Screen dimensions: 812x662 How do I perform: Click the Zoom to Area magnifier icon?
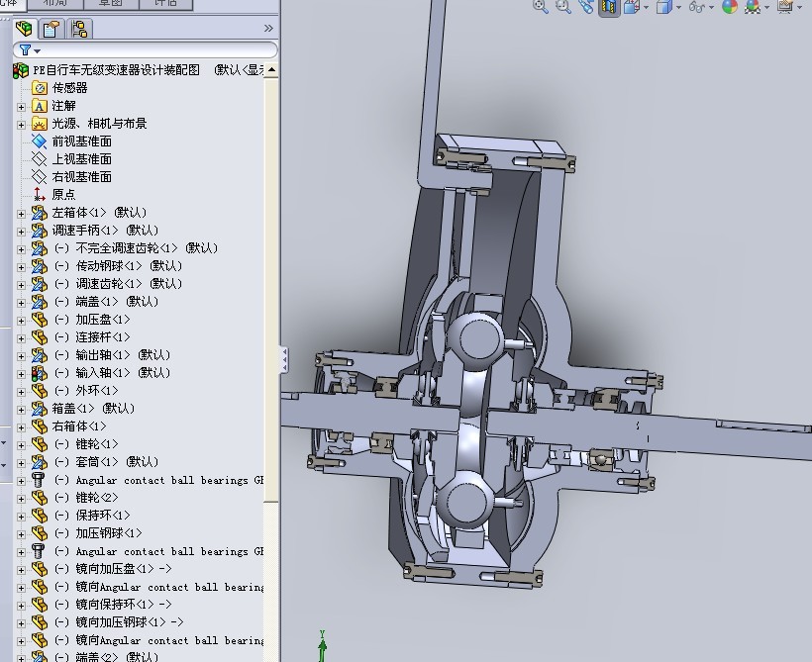563,6
